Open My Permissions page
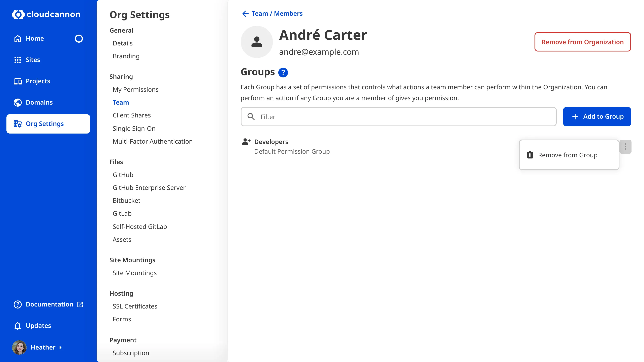 [135, 89]
